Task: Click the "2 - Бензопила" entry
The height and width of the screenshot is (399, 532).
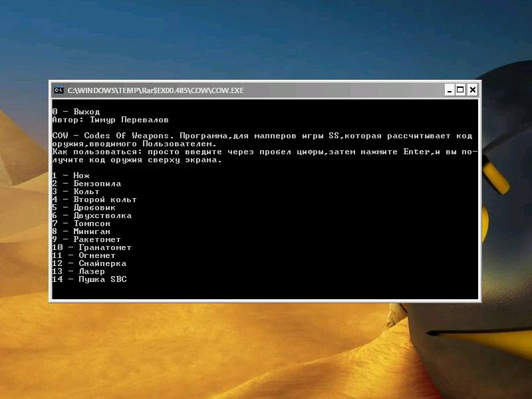Action: pos(83,183)
